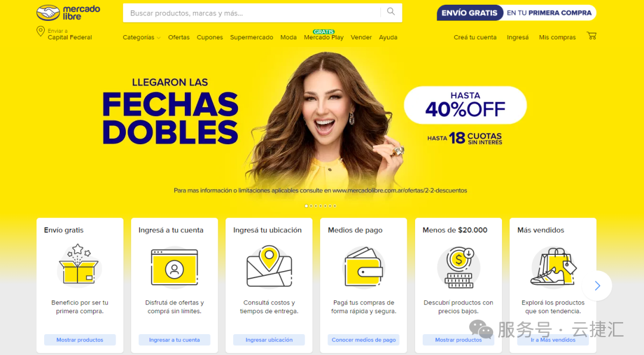Image resolution: width=644 pixels, height=355 pixels.
Task: Select the first carousel pagination dot
Action: (x=306, y=206)
